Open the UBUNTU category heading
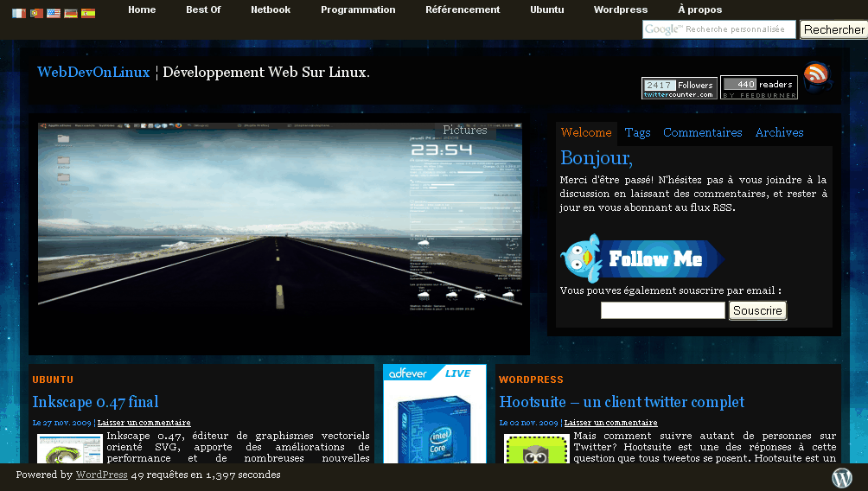The height and width of the screenshot is (491, 868). [x=53, y=379]
